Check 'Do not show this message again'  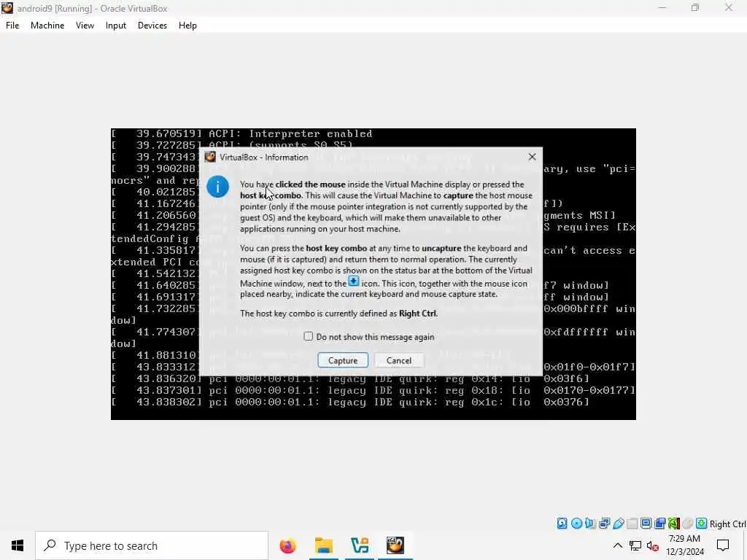click(309, 336)
